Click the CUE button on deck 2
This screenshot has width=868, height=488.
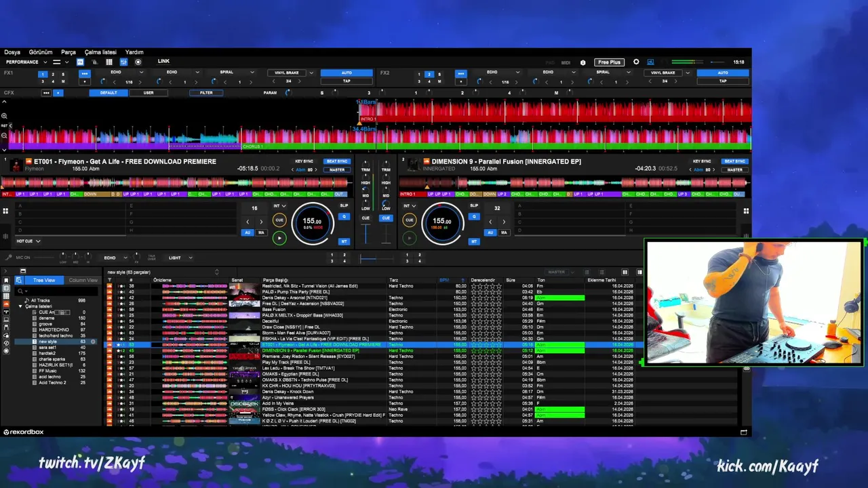410,220
